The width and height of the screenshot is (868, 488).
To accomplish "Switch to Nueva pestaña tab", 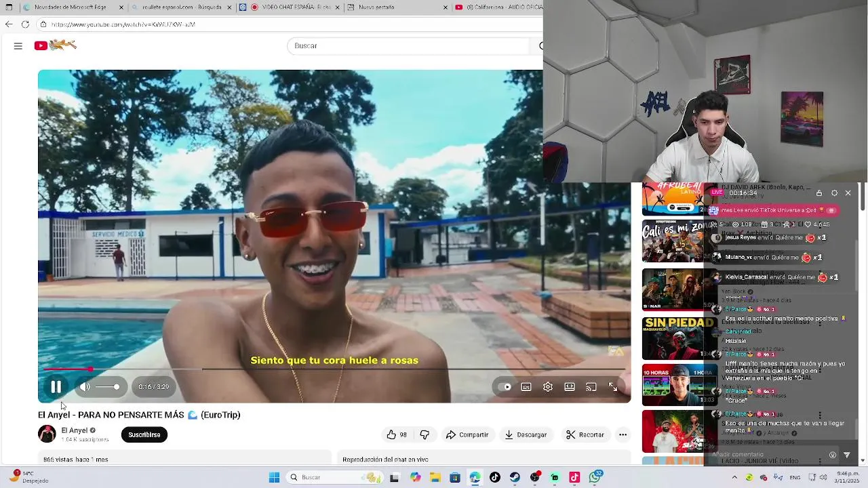I will [397, 7].
